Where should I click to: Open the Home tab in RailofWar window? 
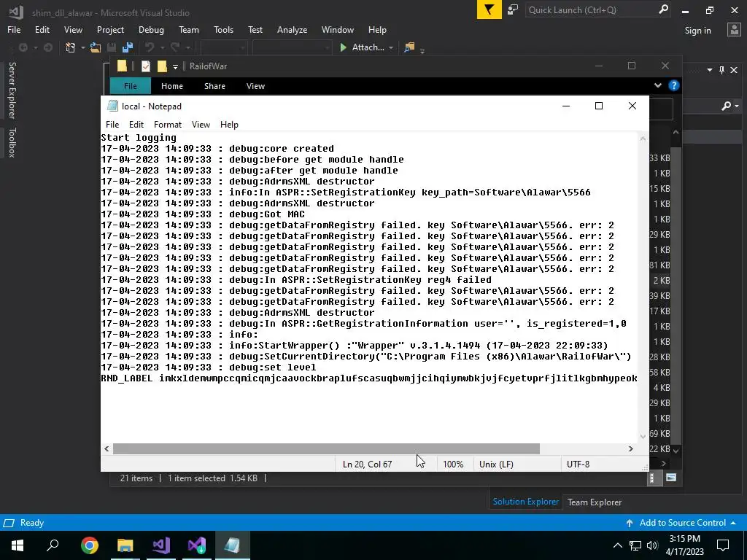(x=172, y=86)
